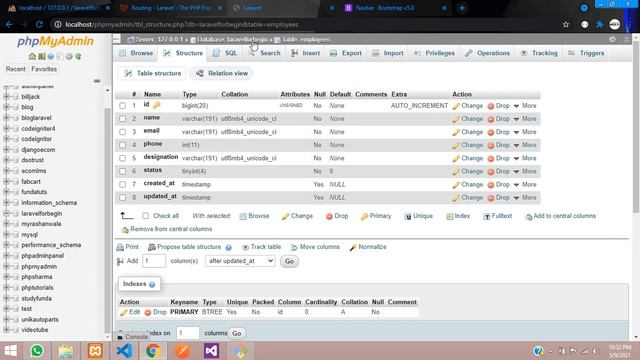Open the Chrome extensions puzzle icon

(600, 24)
